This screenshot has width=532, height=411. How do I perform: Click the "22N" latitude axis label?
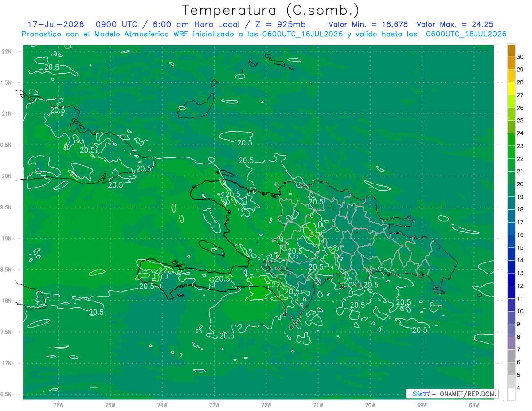(x=7, y=51)
